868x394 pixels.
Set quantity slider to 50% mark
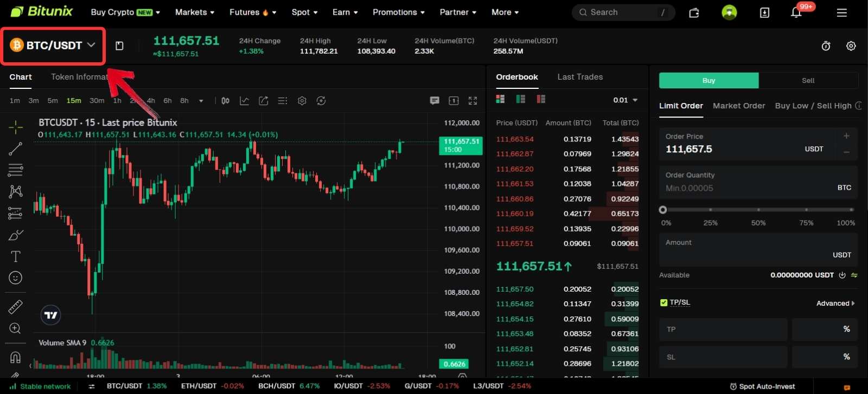coord(758,210)
